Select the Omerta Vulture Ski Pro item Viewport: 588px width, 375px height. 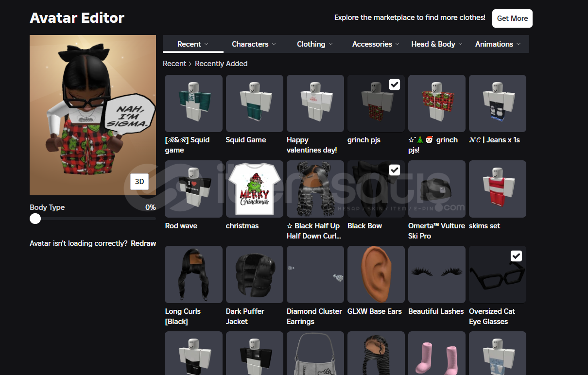pyautogui.click(x=437, y=189)
